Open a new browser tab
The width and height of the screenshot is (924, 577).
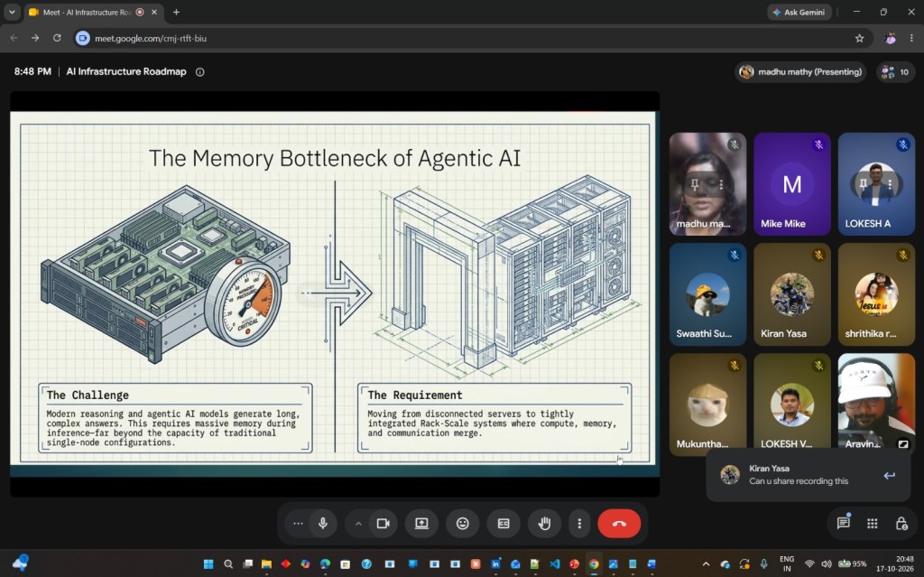pos(176,12)
